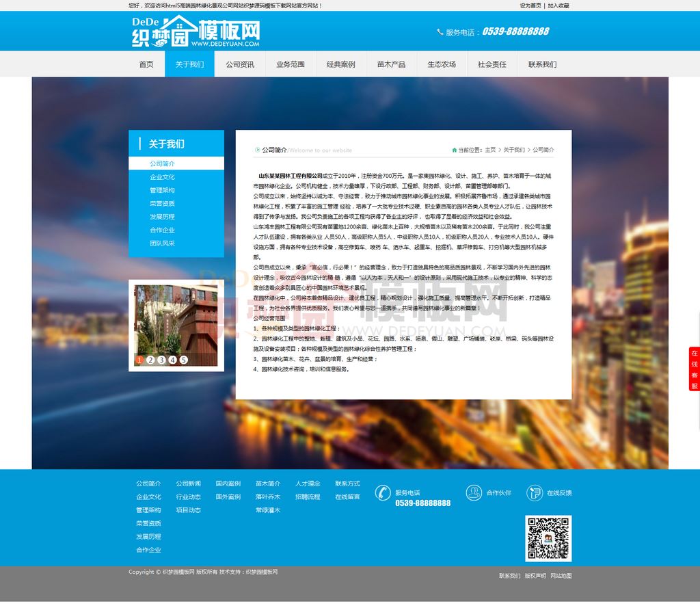The image size is (700, 610).
Task: Open 网站地图 link in the bottom bar
Action: click(561, 576)
